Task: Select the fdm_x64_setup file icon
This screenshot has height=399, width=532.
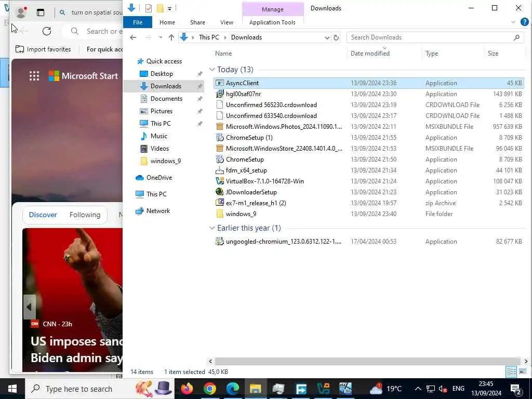Action: point(220,170)
